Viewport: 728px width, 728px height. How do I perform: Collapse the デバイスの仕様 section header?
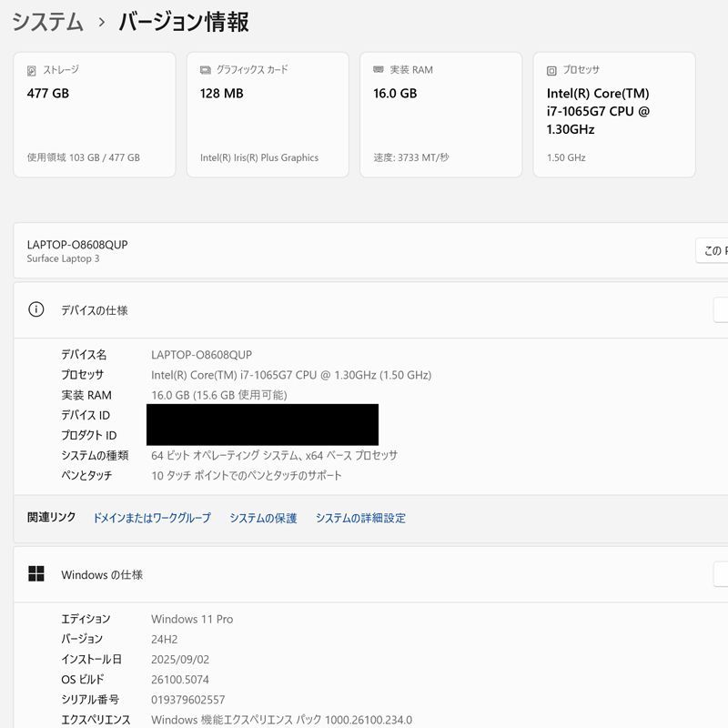pos(370,310)
